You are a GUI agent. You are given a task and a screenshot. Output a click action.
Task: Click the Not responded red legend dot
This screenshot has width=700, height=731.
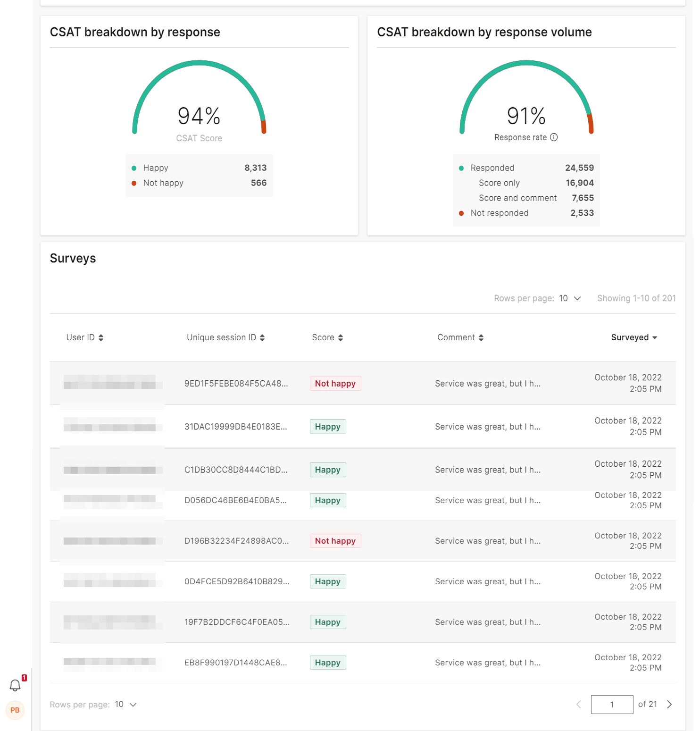pos(461,213)
